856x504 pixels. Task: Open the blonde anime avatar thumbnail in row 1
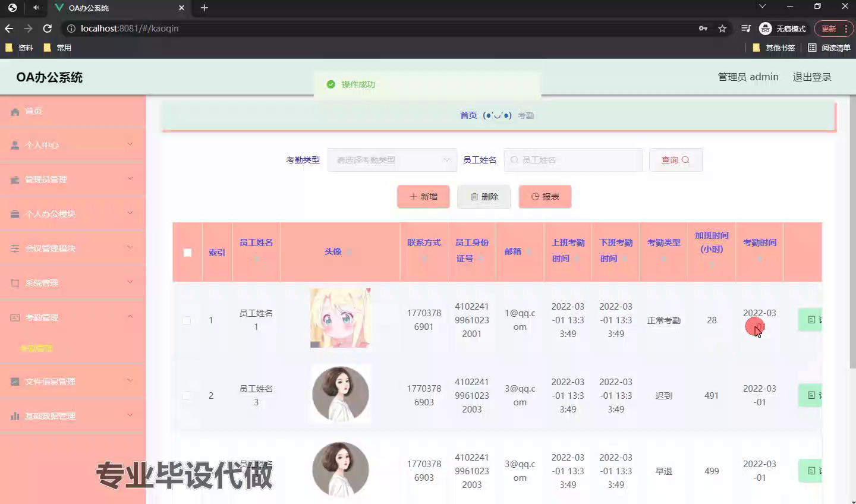coord(341,318)
